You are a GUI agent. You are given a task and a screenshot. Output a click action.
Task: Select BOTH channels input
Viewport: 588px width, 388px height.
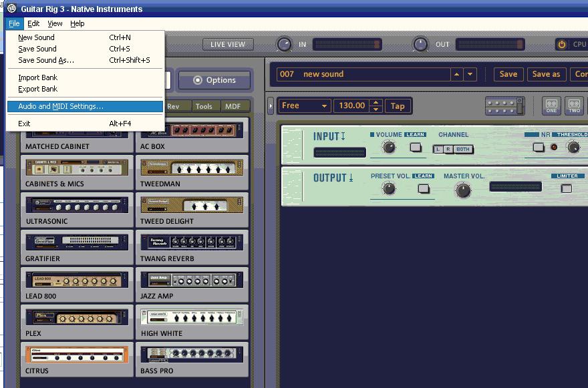tap(463, 149)
